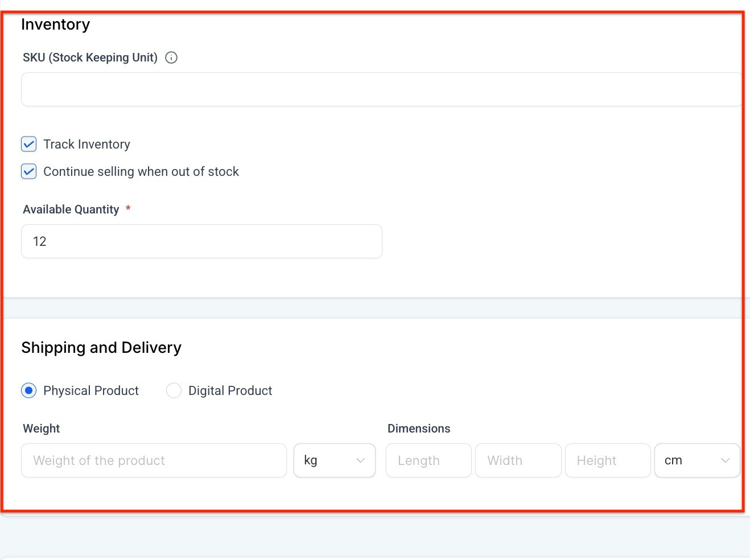This screenshot has height=560, width=750.
Task: Disable Continue selling when out of stock checkbox
Action: coord(29,171)
